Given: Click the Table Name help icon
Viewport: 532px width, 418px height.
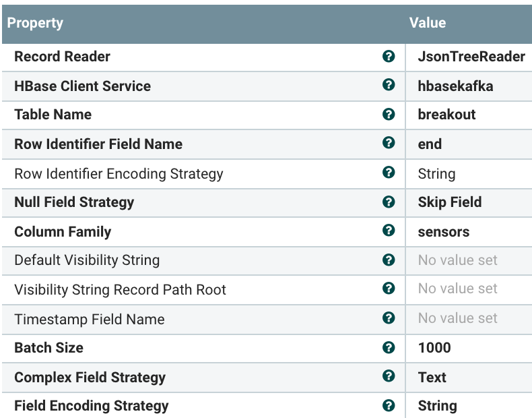Looking at the screenshot, I should pos(388,114).
